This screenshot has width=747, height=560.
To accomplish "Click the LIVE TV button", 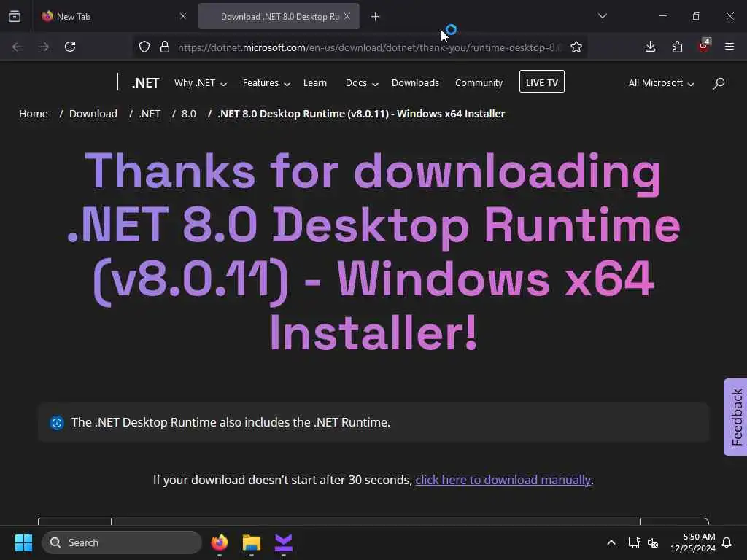I will (542, 82).
